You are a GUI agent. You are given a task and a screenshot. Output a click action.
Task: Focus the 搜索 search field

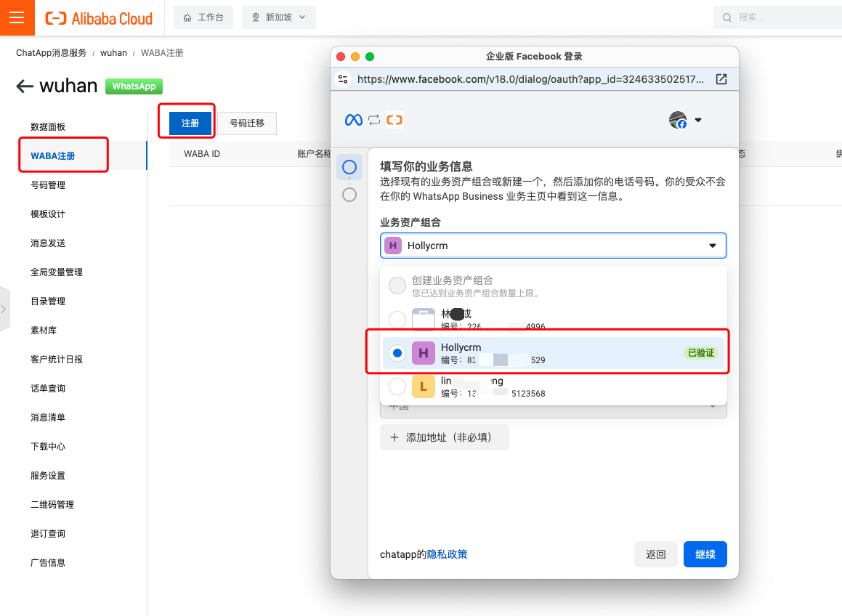pyautogui.click(x=779, y=17)
